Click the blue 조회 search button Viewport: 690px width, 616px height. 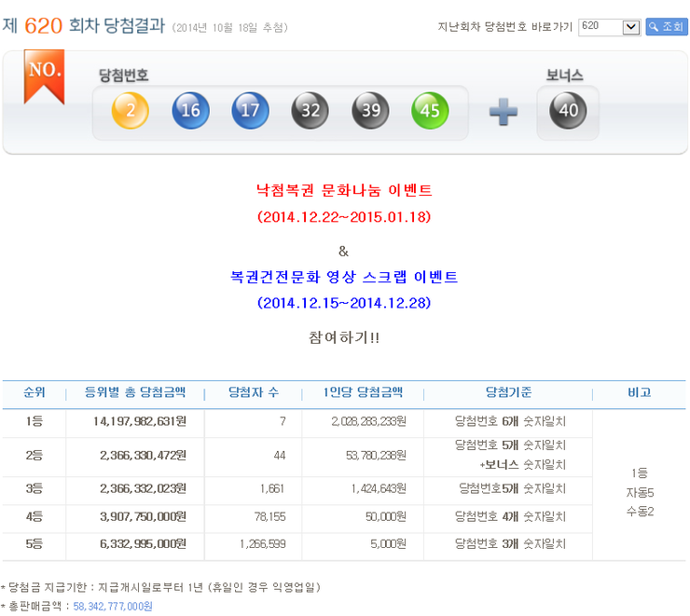pos(667,27)
